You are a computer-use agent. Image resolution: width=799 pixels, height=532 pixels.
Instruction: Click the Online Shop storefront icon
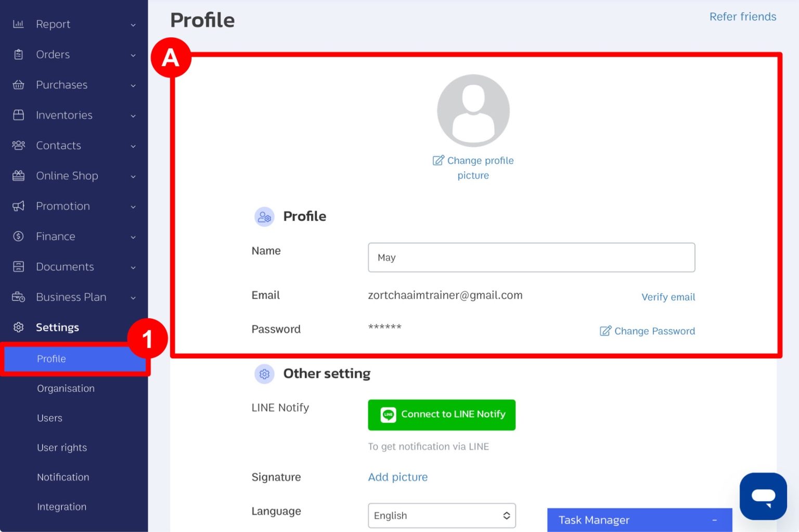click(x=18, y=176)
